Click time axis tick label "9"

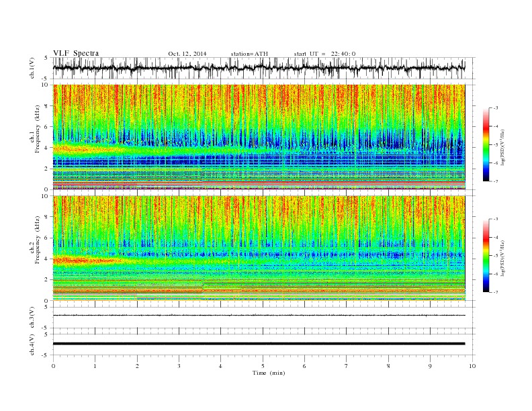coord(430,366)
